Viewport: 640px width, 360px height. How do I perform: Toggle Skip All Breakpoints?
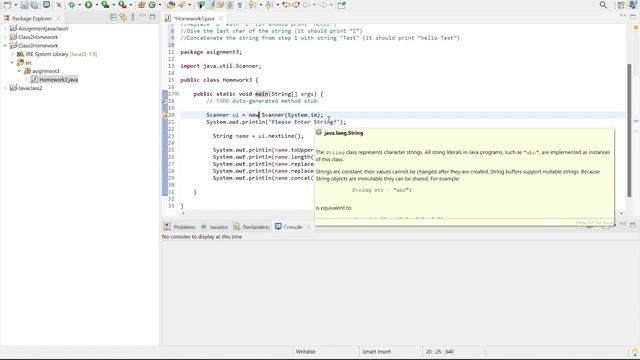click(59, 5)
